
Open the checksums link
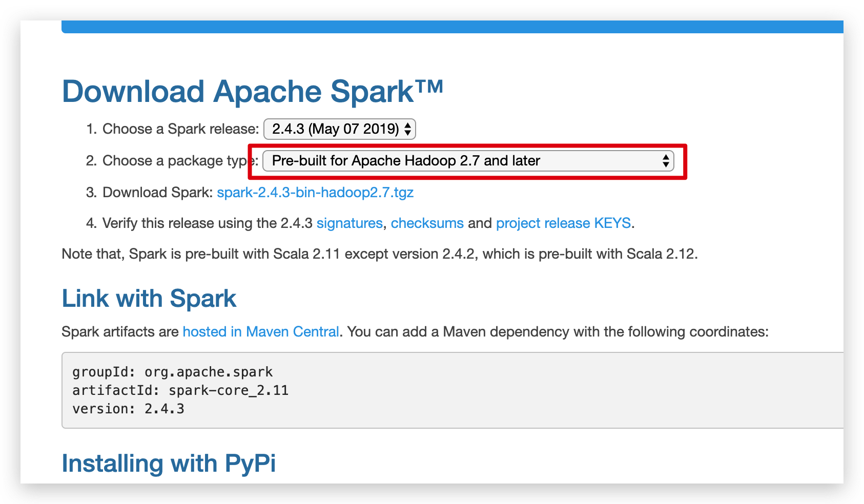point(427,223)
